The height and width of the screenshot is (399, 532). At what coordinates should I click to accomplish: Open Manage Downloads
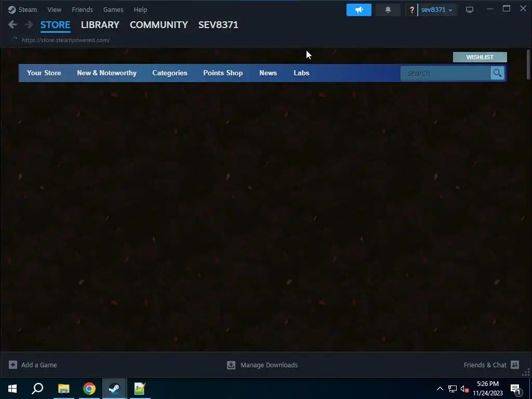click(x=269, y=365)
